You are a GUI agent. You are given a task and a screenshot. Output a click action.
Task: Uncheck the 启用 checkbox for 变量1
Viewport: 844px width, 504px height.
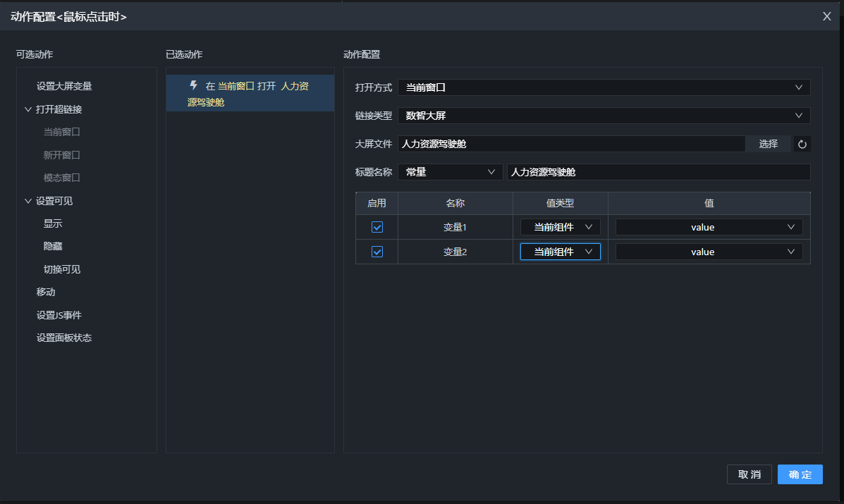pos(377,227)
